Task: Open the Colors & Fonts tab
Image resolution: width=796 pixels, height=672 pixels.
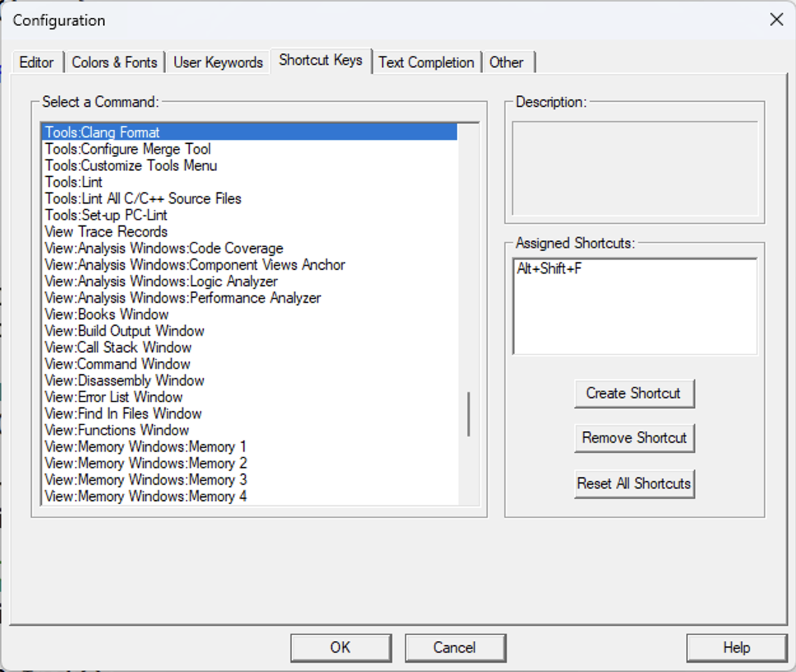Action: click(114, 62)
